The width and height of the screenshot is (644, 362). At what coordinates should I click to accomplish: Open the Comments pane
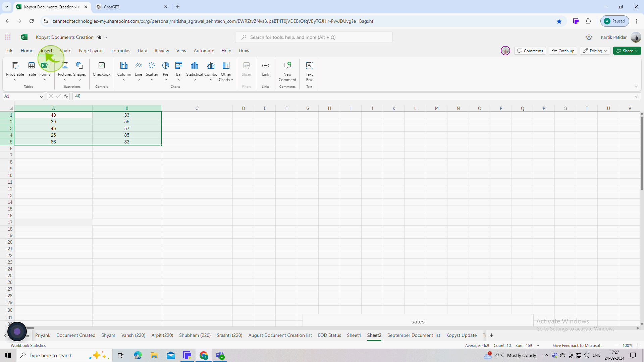[530, 51]
